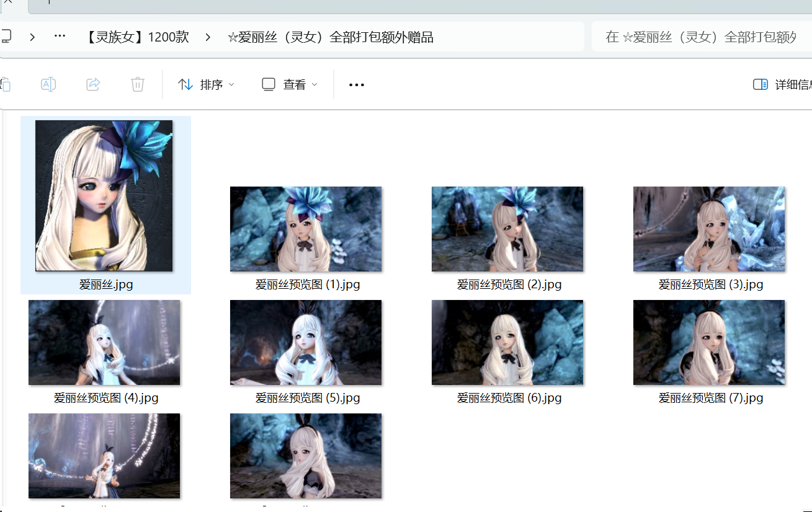Click the file name 爱丽丝预览图 (7).jpg
Viewport: 812px width, 512px height.
(711, 398)
